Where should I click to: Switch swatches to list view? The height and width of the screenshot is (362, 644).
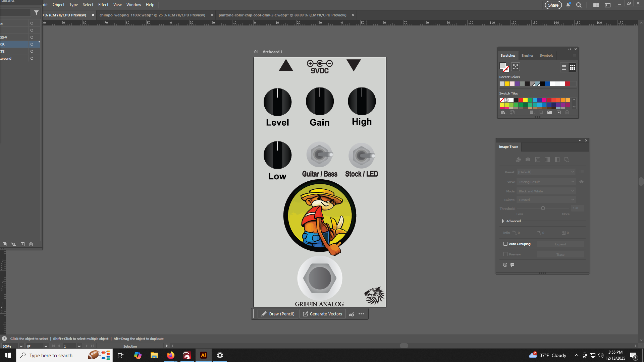(x=564, y=67)
